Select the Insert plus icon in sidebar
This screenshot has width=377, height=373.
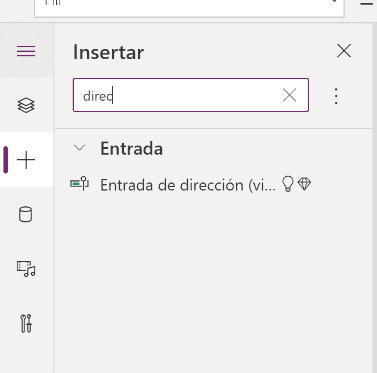pos(26,160)
